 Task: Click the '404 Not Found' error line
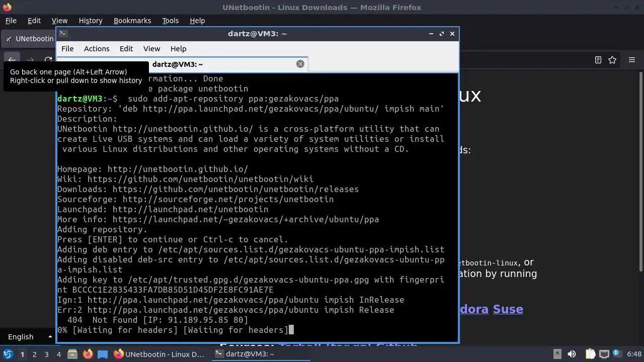[157, 320]
